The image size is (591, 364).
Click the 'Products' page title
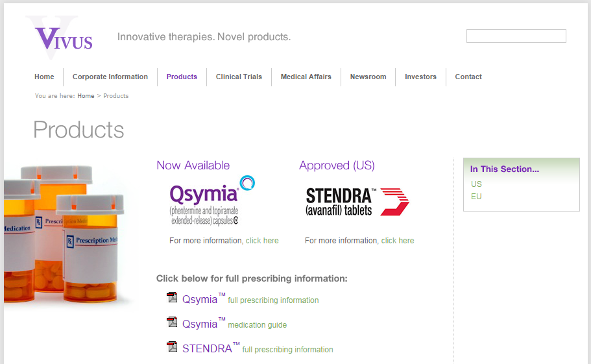tap(78, 130)
